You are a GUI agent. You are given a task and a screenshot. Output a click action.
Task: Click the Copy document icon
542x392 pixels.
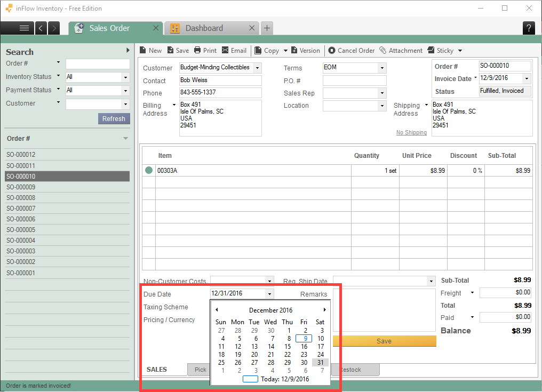click(x=258, y=50)
